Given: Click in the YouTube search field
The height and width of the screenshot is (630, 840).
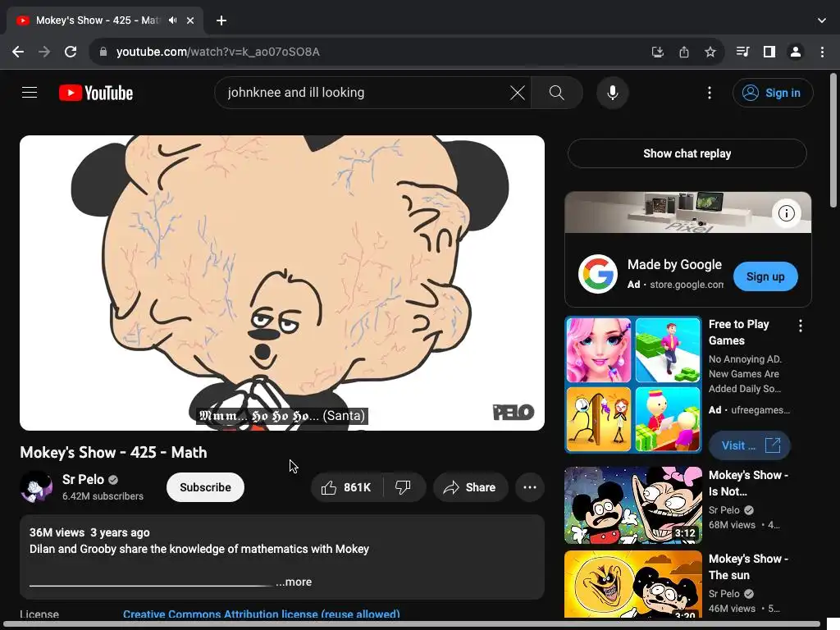Looking at the screenshot, I should (364, 93).
